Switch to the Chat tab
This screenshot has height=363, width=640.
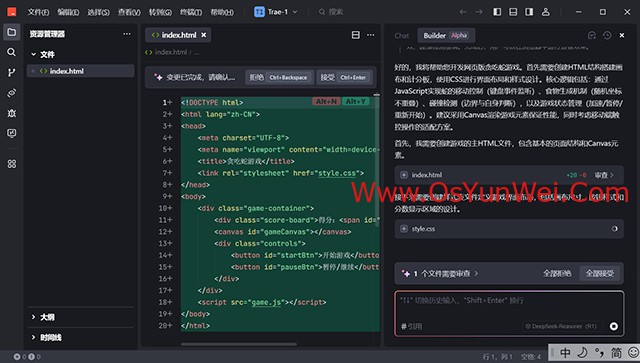click(x=402, y=36)
